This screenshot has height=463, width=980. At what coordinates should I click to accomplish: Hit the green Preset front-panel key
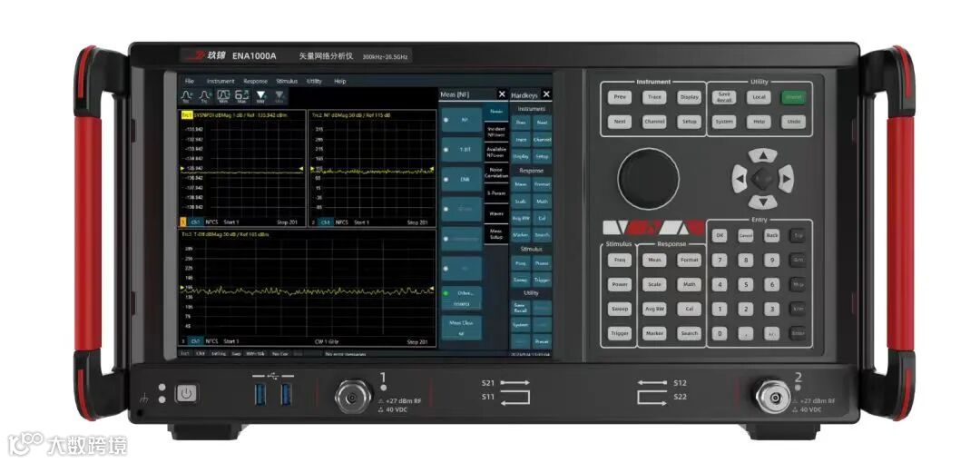[793, 98]
